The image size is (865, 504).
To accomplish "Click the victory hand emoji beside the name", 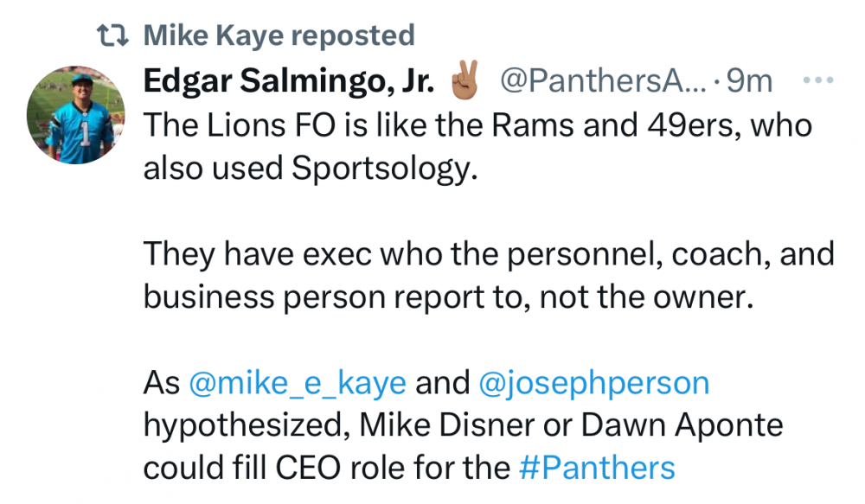I will pos(465,80).
